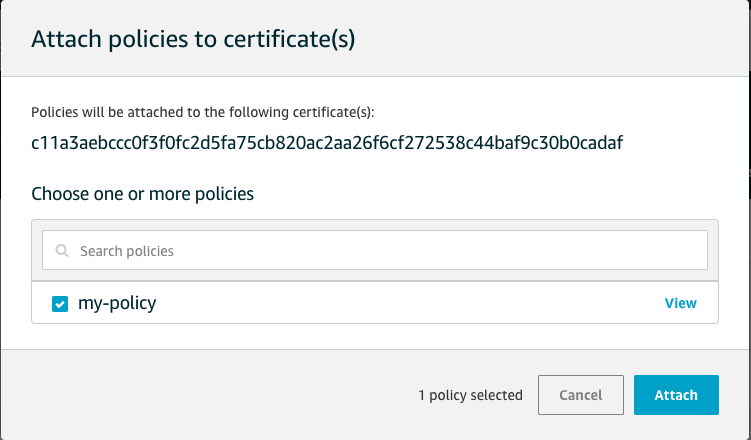Uncheck the my-policy checkbox

tap(60, 303)
